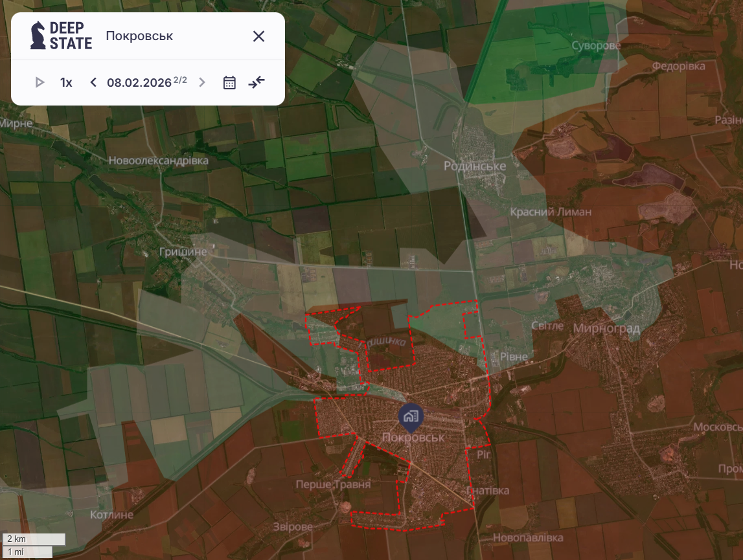743x560 pixels.
Task: Go to the previous date
Action: coord(93,82)
